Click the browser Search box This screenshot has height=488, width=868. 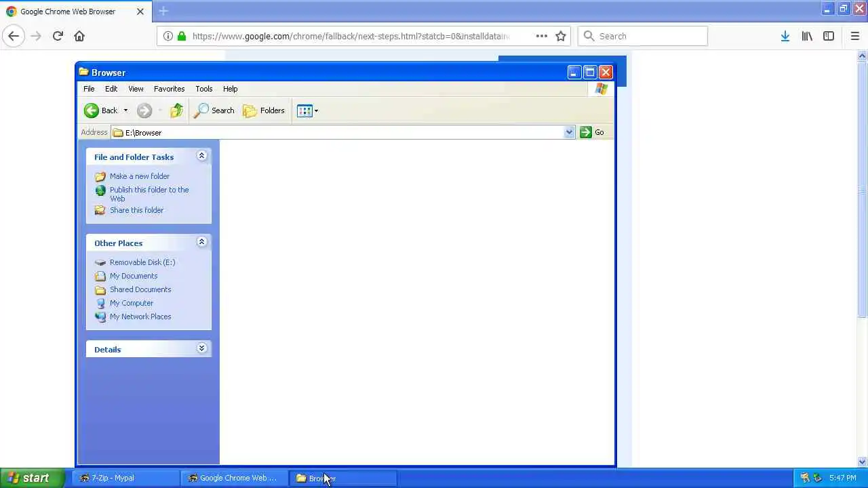[x=643, y=36]
